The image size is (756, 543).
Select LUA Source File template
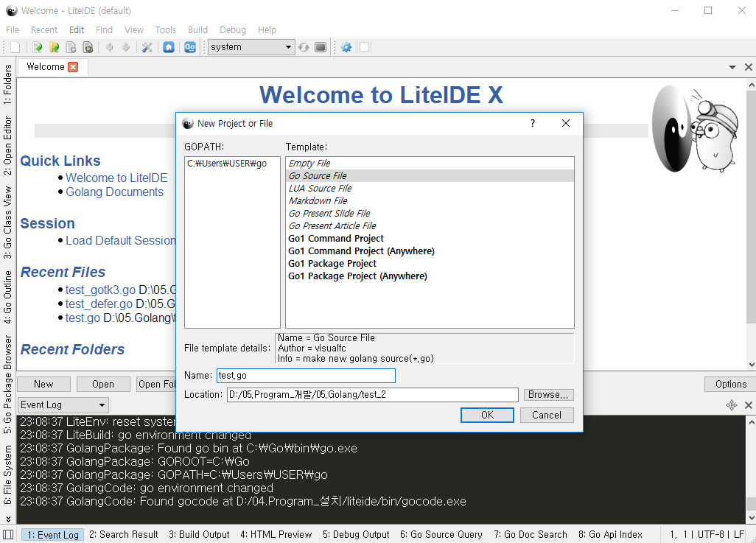click(429, 188)
